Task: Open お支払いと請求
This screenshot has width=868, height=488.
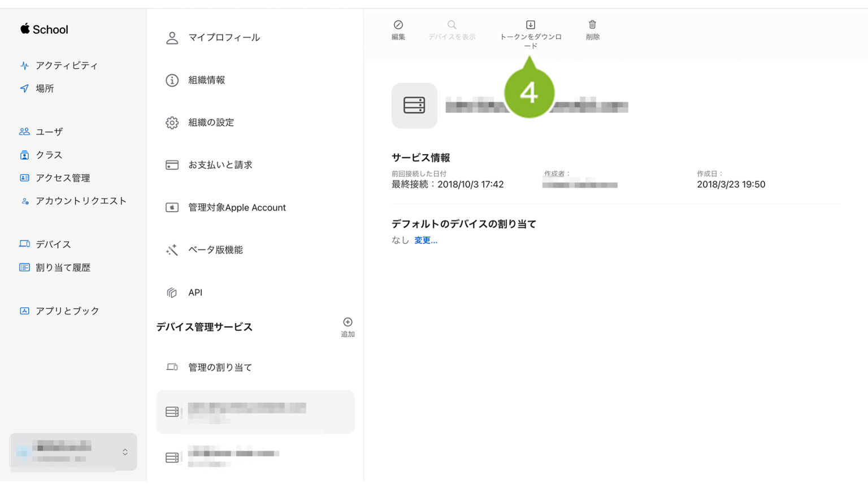Action: tap(220, 165)
